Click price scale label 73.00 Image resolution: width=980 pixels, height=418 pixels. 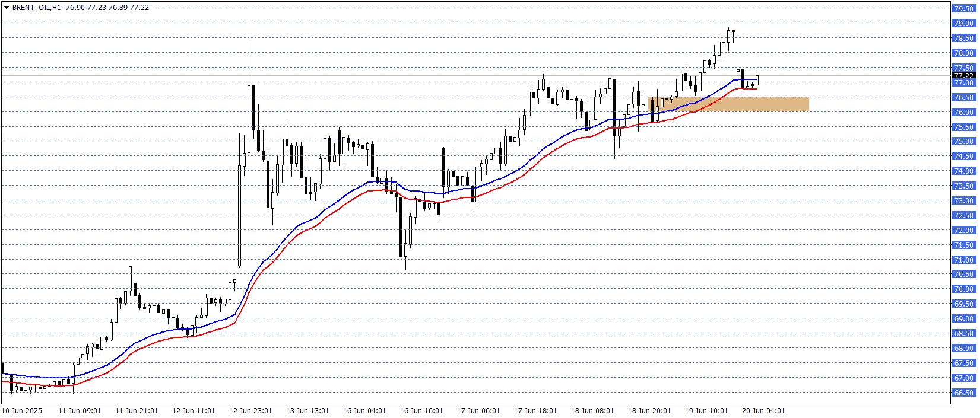point(963,201)
